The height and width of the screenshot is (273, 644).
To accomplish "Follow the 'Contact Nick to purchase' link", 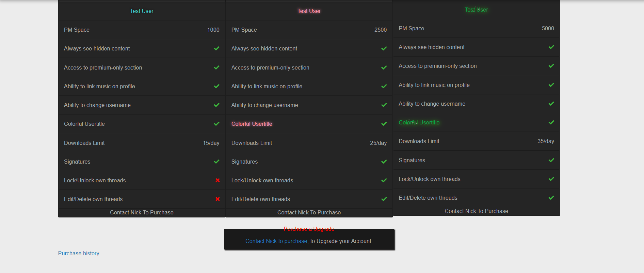I will [x=276, y=241].
